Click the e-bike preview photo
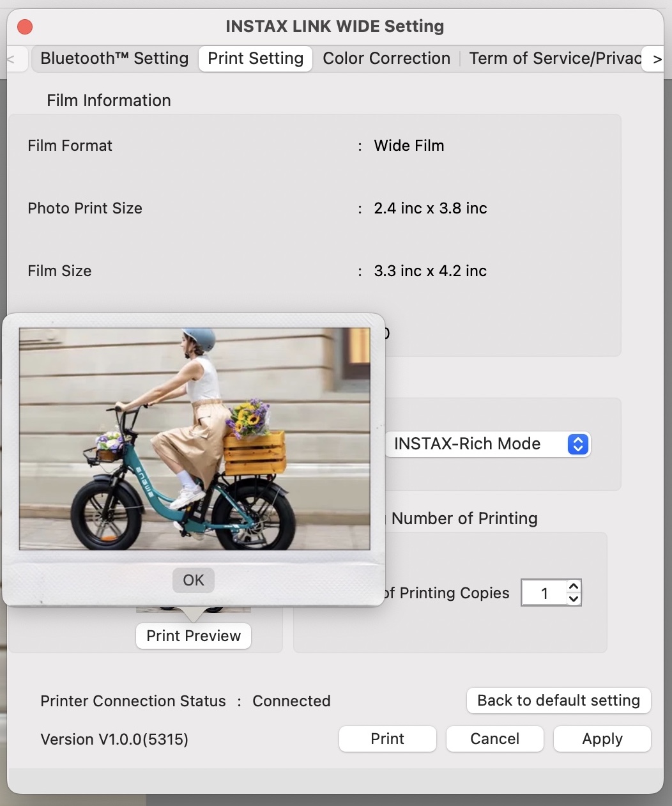 click(194, 438)
